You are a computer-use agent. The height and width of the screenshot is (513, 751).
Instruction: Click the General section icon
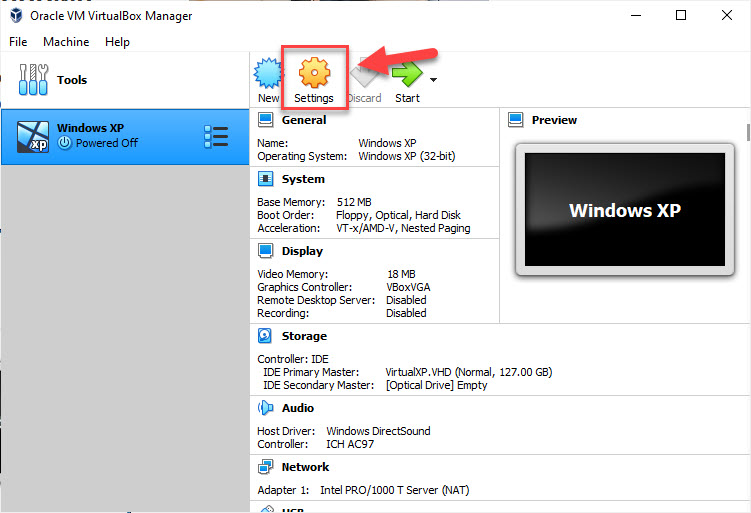[265, 120]
